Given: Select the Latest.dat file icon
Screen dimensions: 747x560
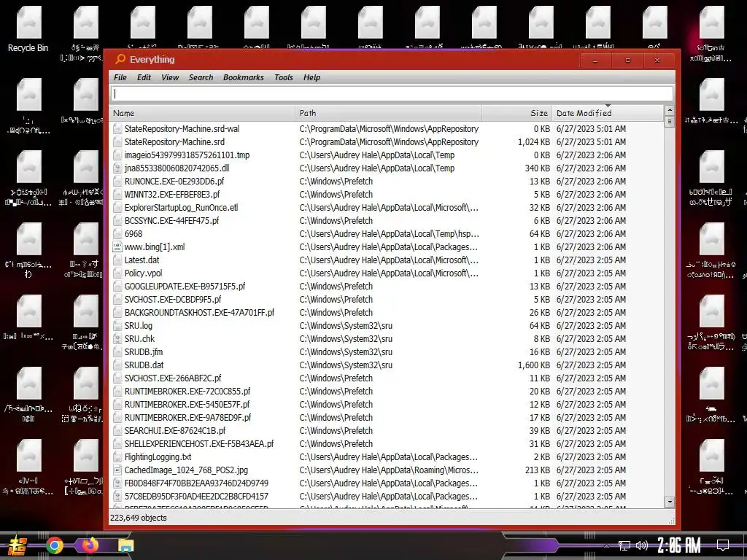Looking at the screenshot, I should coord(117,260).
